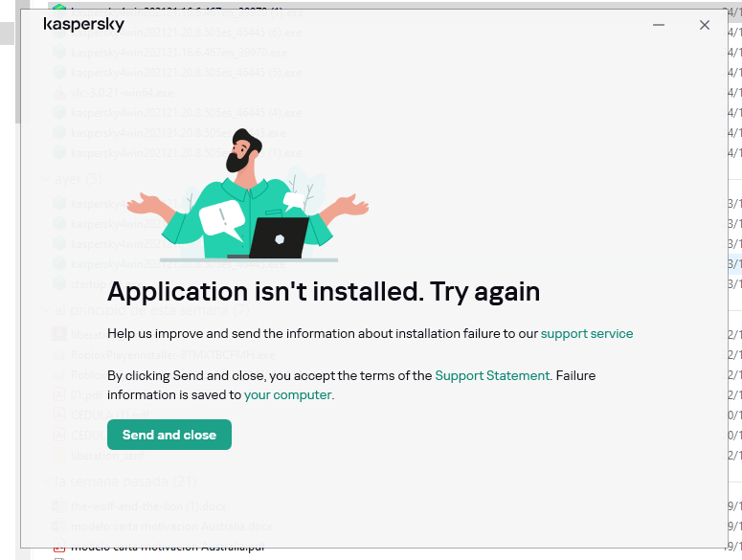The height and width of the screenshot is (560, 742).
Task: Click the Send and close button
Action: click(x=169, y=435)
